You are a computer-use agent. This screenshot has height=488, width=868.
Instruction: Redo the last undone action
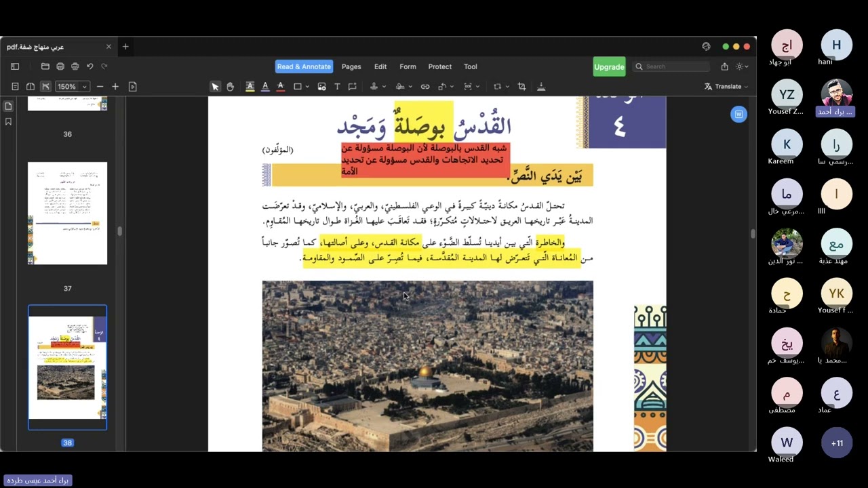pyautogui.click(x=104, y=66)
